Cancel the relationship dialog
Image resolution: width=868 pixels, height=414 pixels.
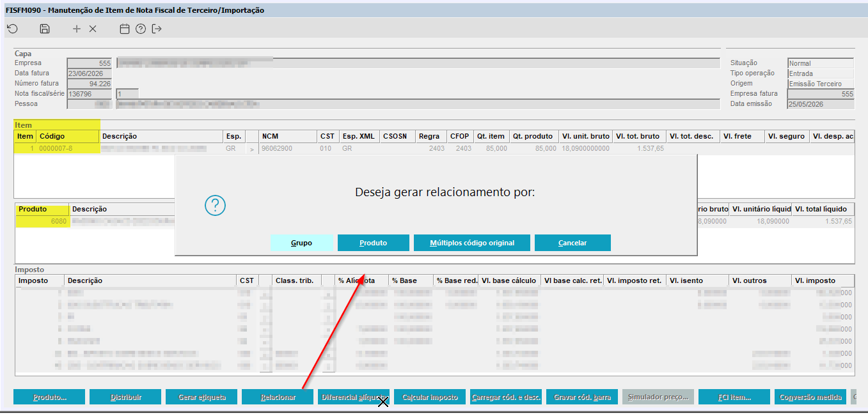[572, 243]
